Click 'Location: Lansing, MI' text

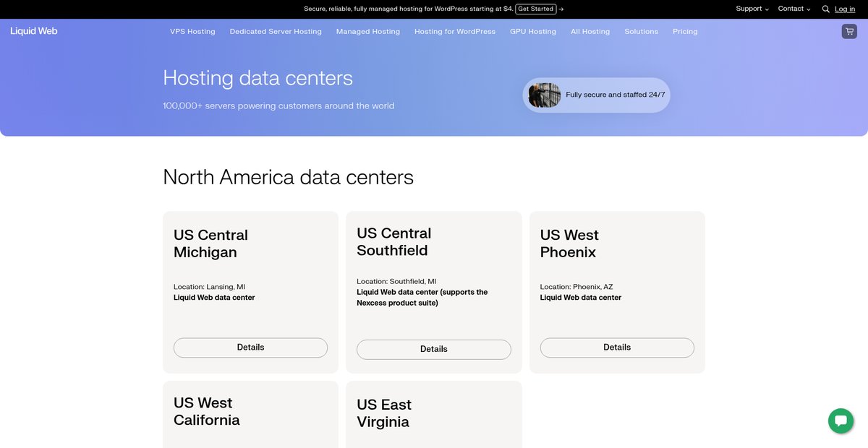209,287
